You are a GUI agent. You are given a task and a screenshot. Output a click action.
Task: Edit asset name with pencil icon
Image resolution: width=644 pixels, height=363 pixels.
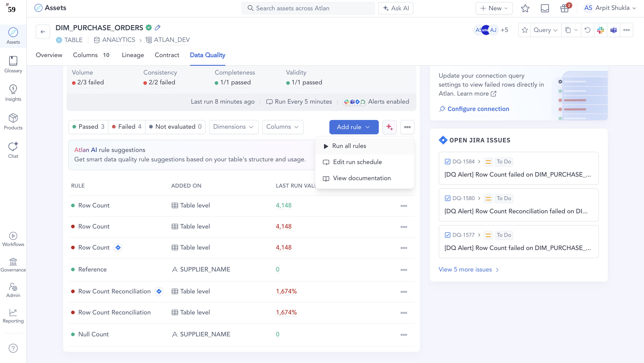[157, 28]
